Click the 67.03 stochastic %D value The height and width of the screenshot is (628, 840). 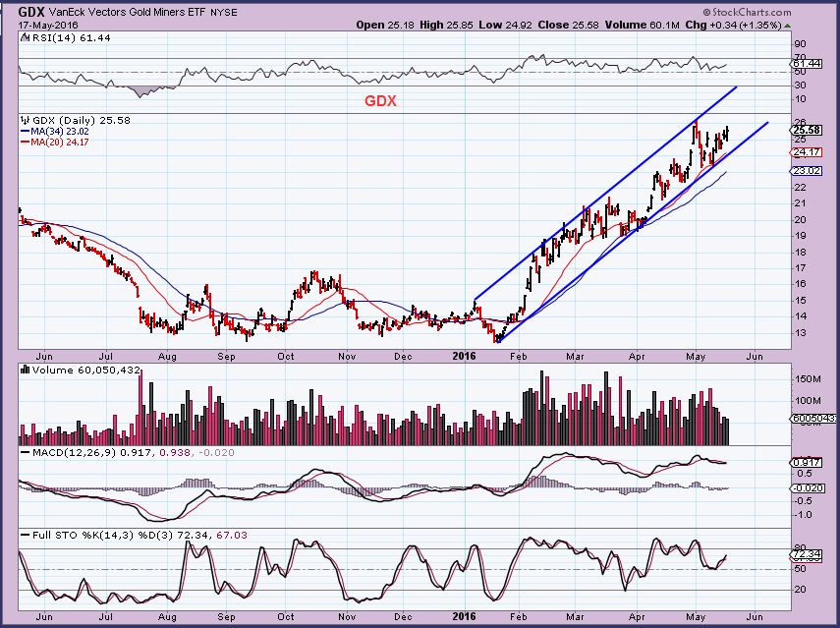(233, 536)
